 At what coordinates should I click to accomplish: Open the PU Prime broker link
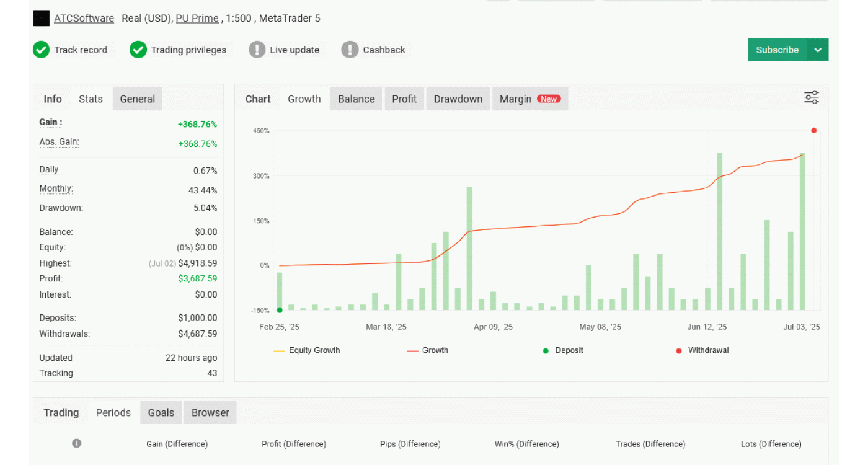tap(197, 19)
